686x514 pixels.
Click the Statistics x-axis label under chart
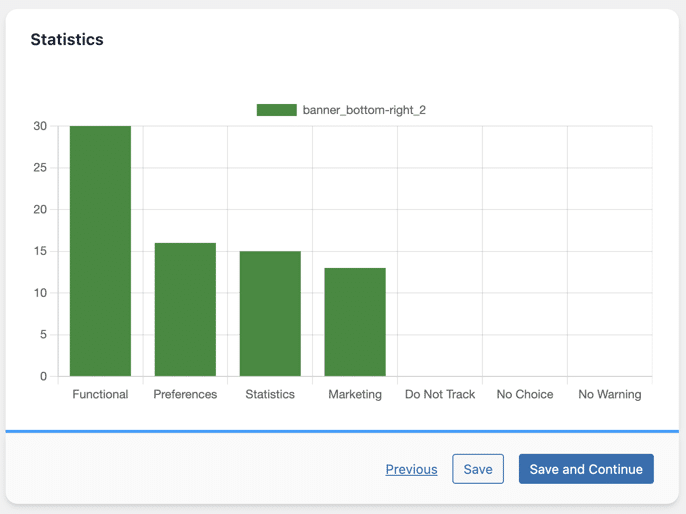270,394
